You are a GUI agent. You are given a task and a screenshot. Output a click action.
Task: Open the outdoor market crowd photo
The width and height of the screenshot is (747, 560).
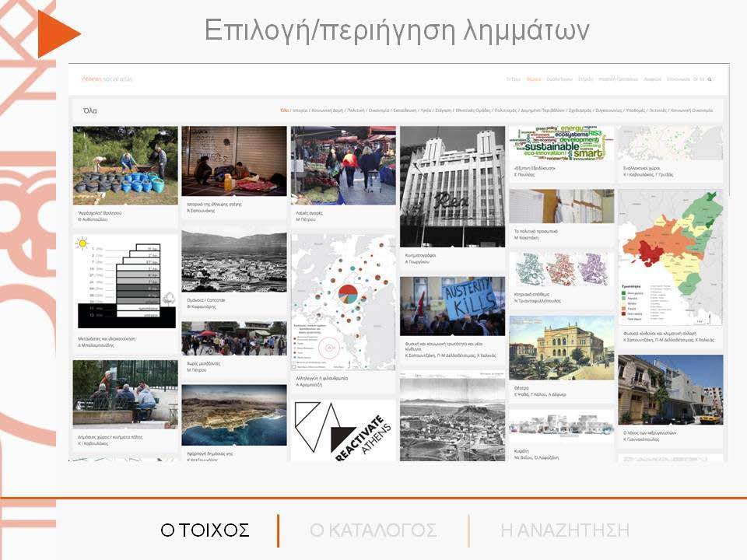point(234,338)
